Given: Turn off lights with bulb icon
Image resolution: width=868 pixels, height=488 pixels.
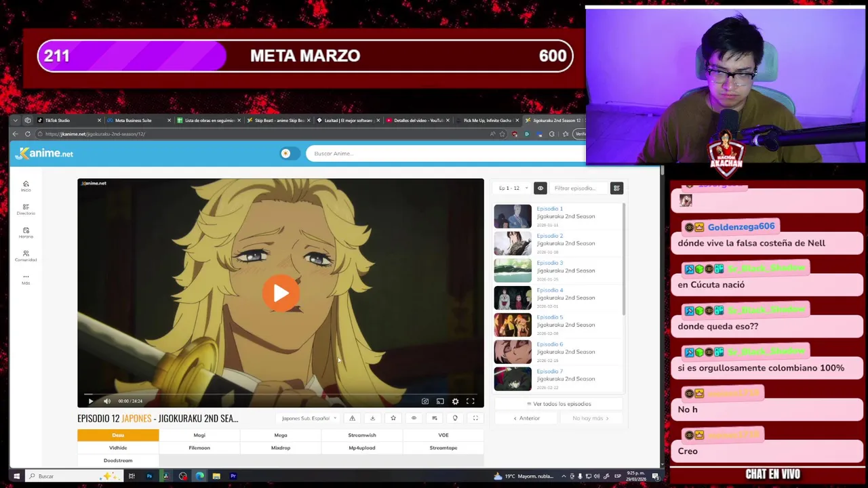Looking at the screenshot, I should click(455, 418).
